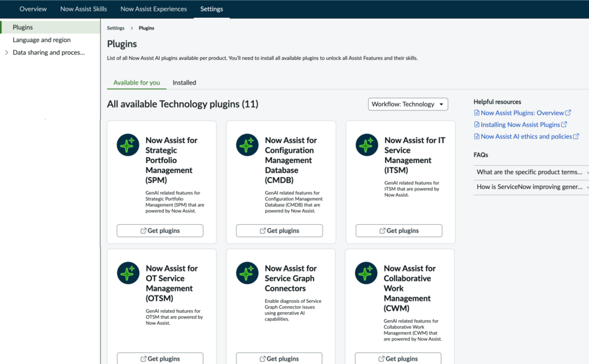The width and height of the screenshot is (589, 364).
Task: Click the OTSM plugin sparkle icon
Action: click(128, 273)
